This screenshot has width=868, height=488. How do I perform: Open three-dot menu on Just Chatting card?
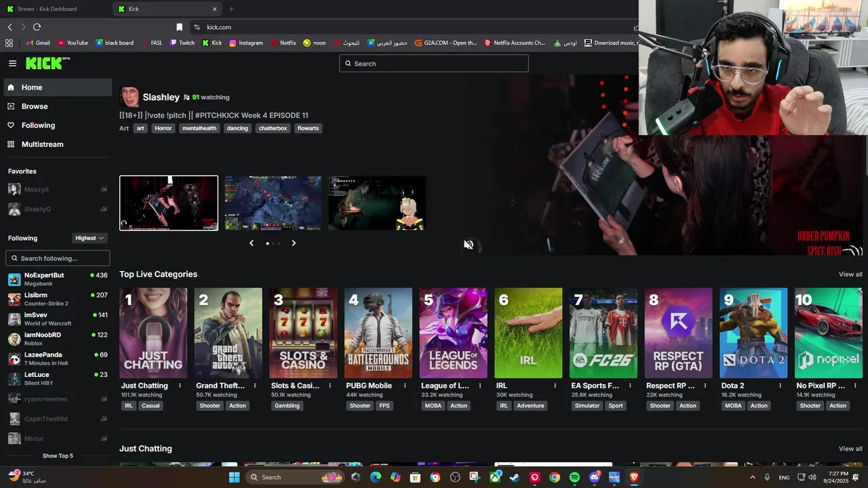tap(180, 386)
